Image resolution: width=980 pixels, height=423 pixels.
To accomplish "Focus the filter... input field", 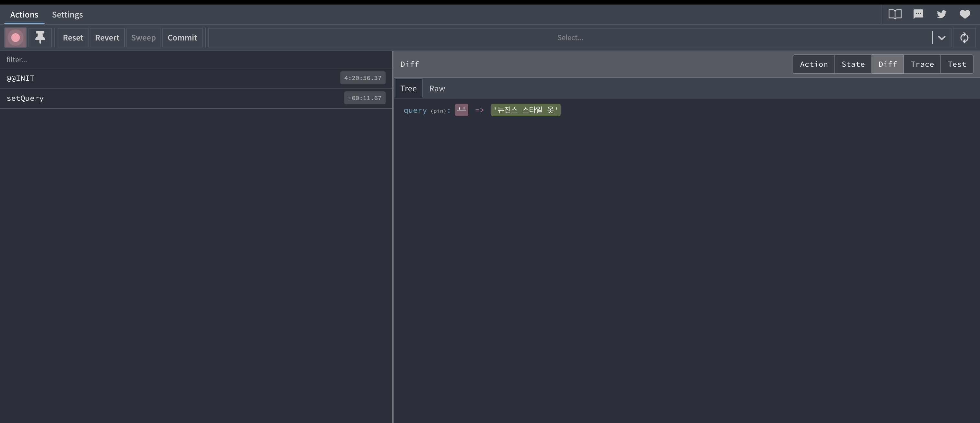I will (196, 60).
